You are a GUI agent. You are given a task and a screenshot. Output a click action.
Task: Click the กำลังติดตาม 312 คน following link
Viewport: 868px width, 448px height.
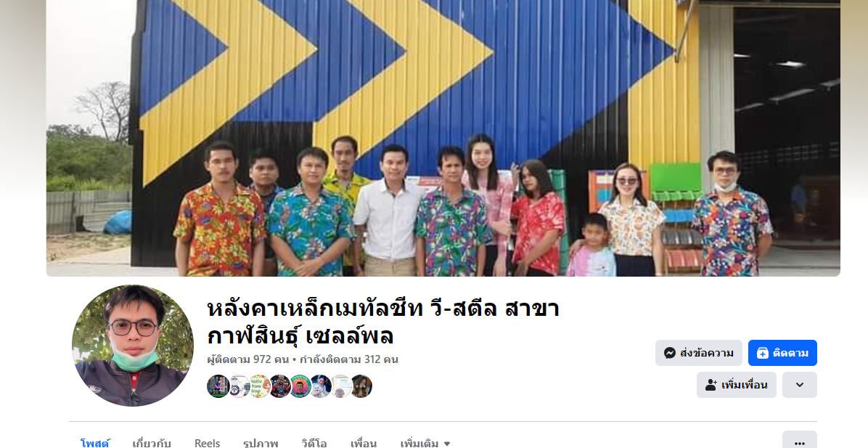tap(349, 359)
